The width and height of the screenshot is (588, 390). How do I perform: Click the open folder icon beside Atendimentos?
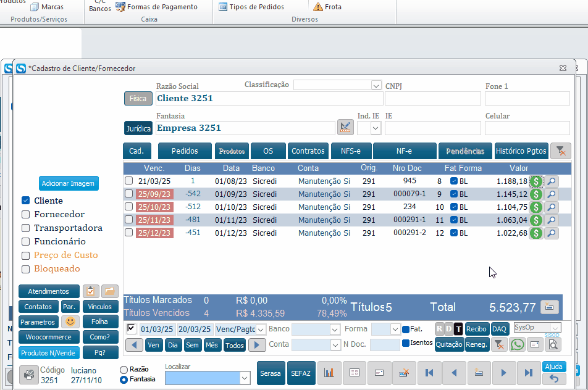(109, 291)
